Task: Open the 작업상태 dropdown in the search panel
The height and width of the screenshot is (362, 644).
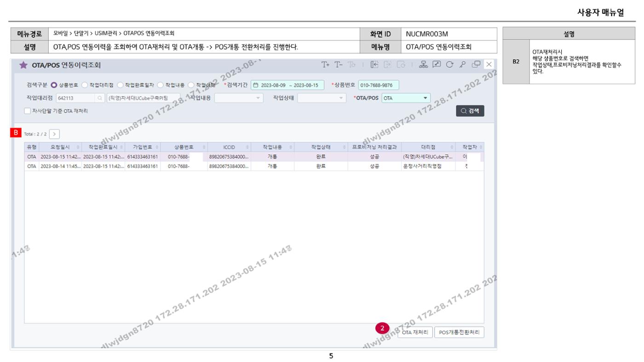Action: click(322, 98)
